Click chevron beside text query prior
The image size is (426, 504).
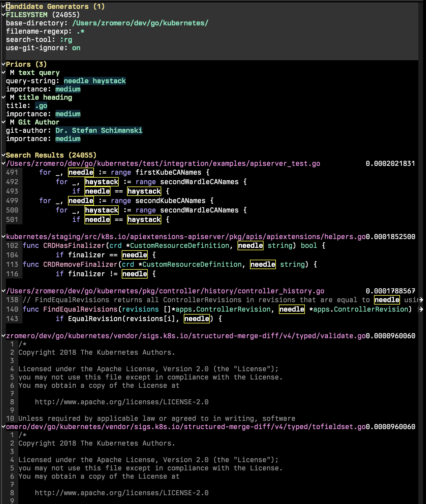3,72
